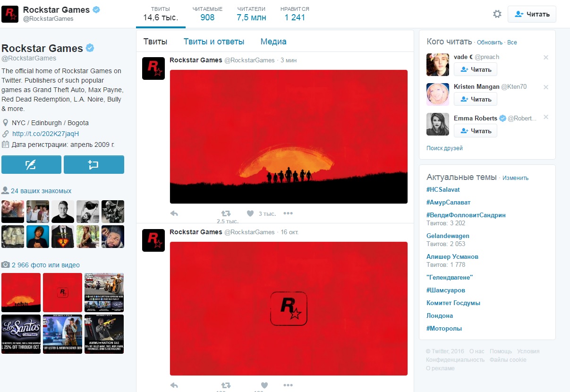The width and height of the screenshot is (570, 392).
Task: Follow Kristen Mangan with Читать button
Action: (476, 99)
